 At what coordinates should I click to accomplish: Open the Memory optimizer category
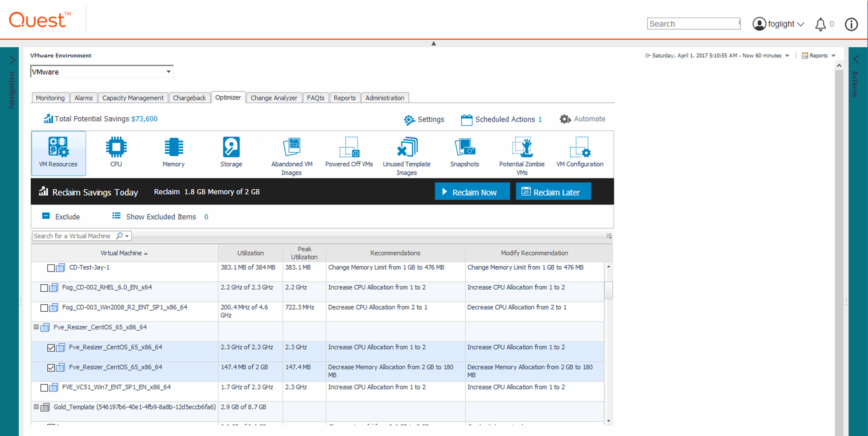(x=174, y=153)
